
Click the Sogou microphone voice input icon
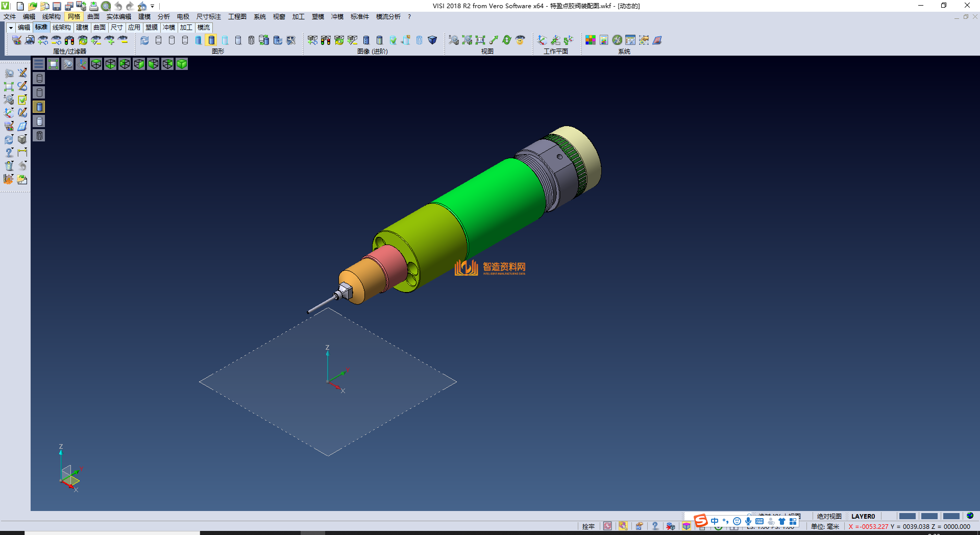point(748,521)
